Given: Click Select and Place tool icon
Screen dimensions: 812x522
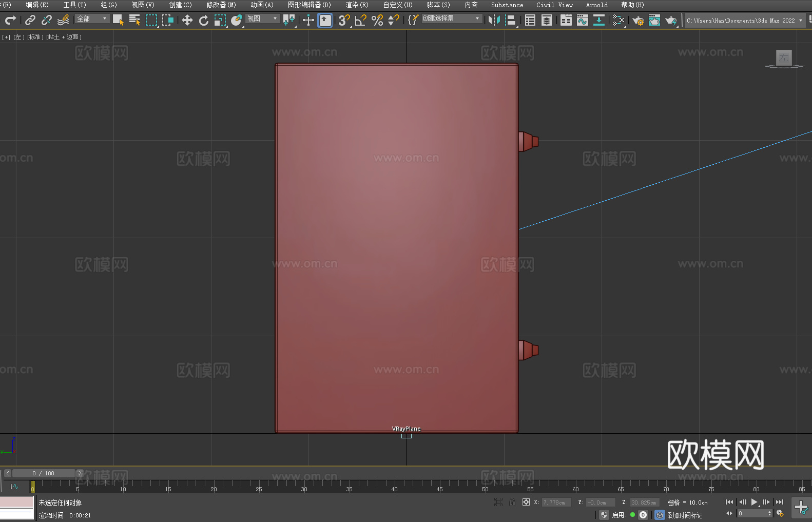Looking at the screenshot, I should 237,20.
